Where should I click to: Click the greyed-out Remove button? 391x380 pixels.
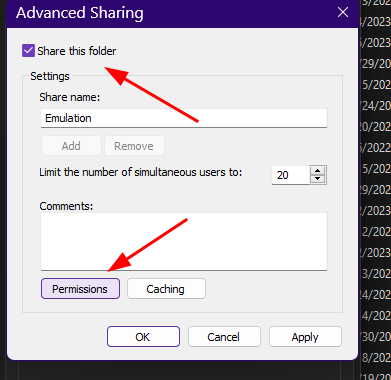point(134,146)
